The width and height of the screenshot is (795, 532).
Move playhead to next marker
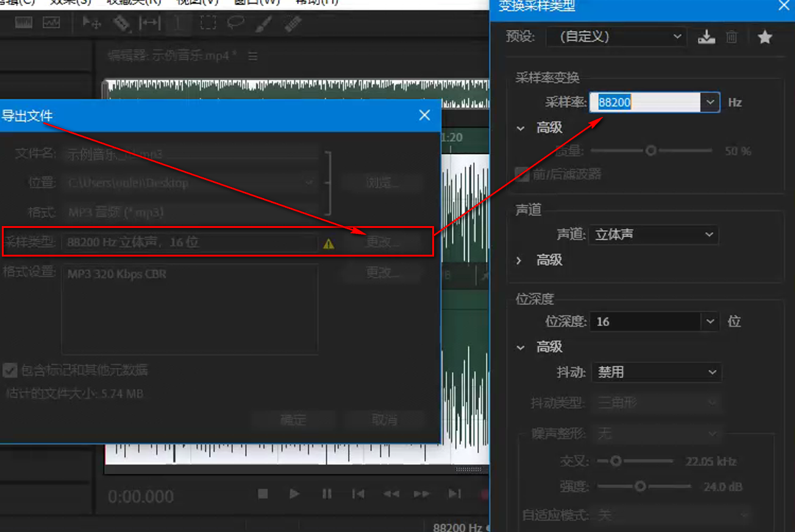pos(454,494)
